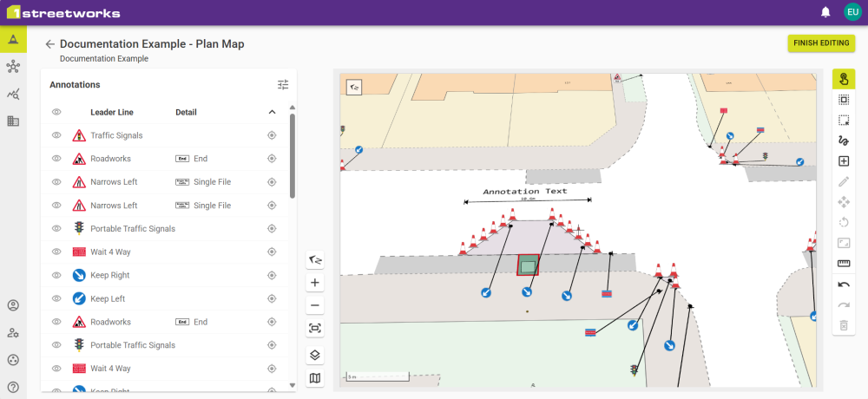The image size is (868, 399).
Task: Open the map layers selector
Action: (315, 356)
